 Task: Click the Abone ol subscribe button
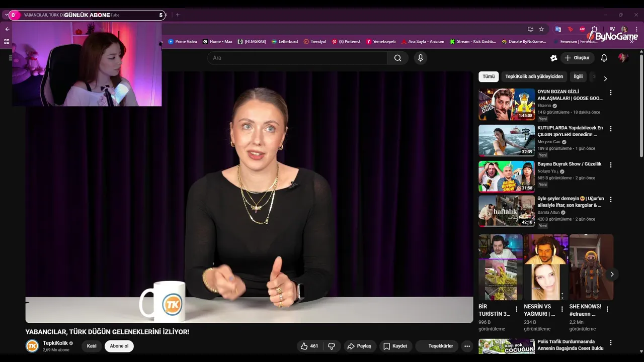[x=119, y=346]
